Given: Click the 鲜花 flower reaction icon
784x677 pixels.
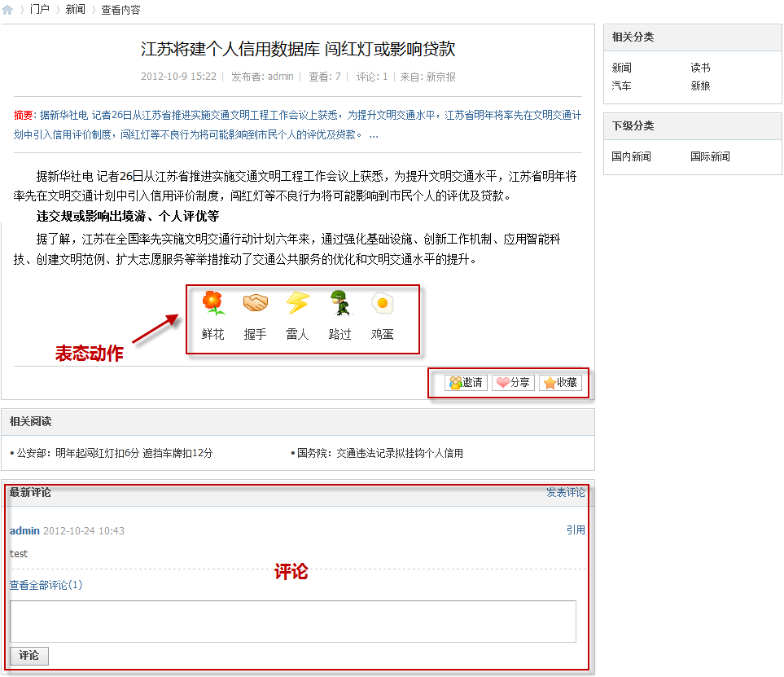Looking at the screenshot, I should pyautogui.click(x=213, y=303).
